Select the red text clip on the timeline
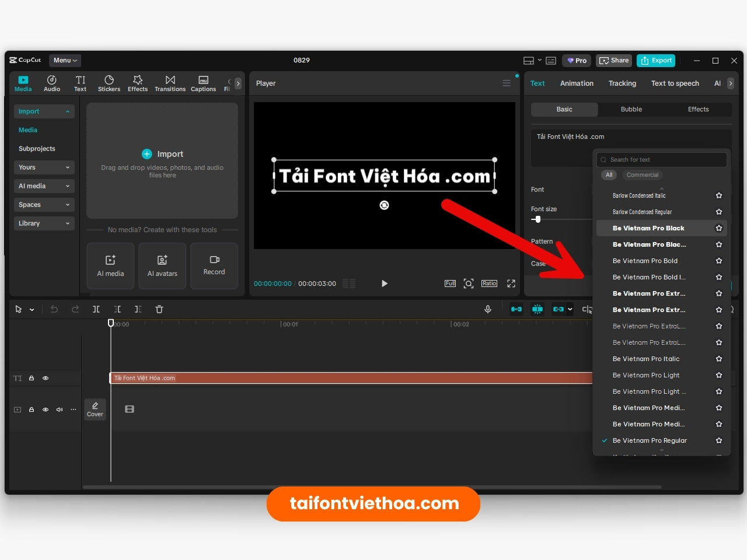This screenshot has width=747, height=560. tap(351, 378)
